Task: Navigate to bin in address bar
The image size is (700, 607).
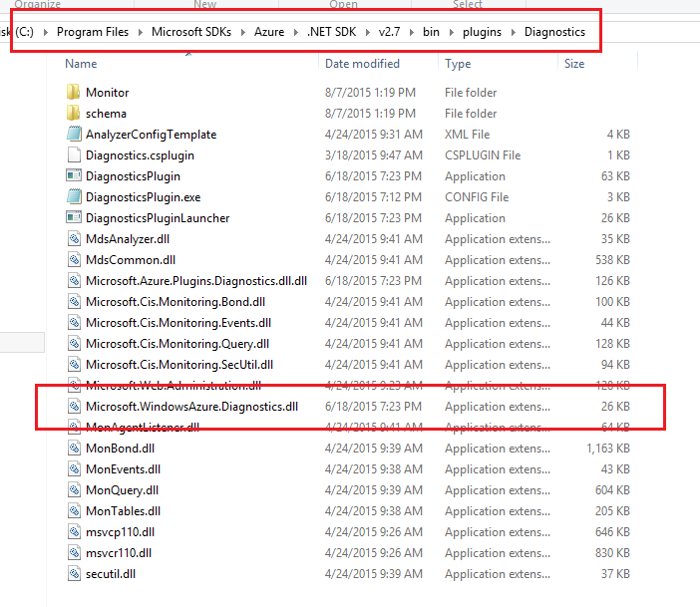Action: tap(431, 32)
